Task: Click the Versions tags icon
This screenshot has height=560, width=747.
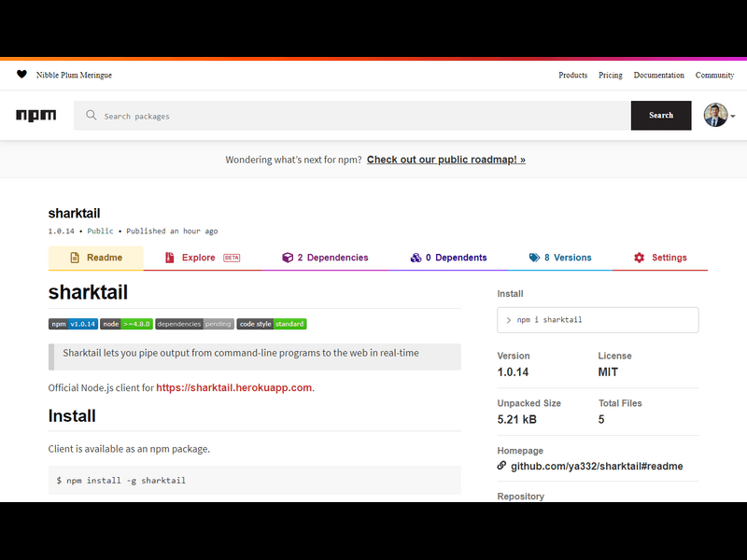Action: [534, 258]
